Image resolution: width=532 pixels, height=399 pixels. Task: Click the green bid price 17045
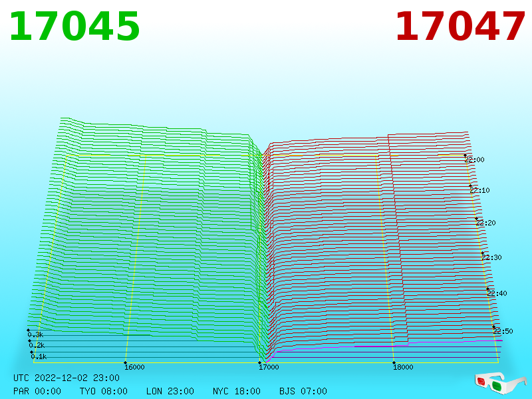(74, 27)
